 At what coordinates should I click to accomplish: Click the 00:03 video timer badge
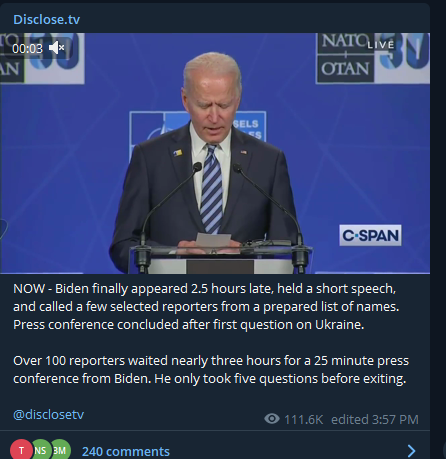pyautogui.click(x=28, y=49)
